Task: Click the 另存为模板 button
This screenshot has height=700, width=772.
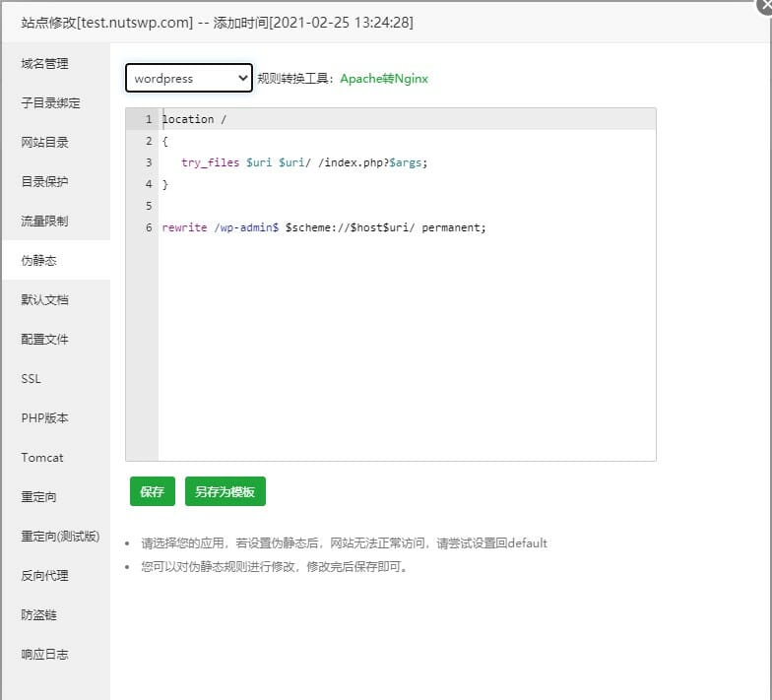Action: click(225, 491)
